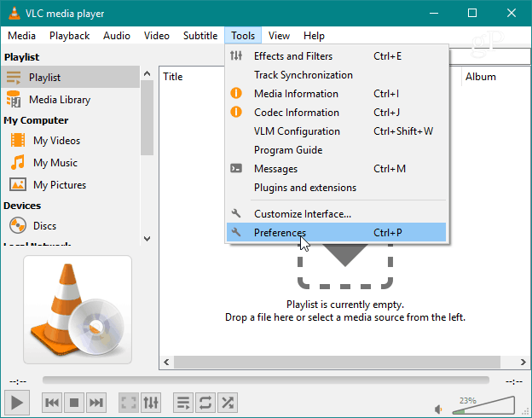Click the Media Library database icon
This screenshot has height=418, width=532.
tap(14, 99)
